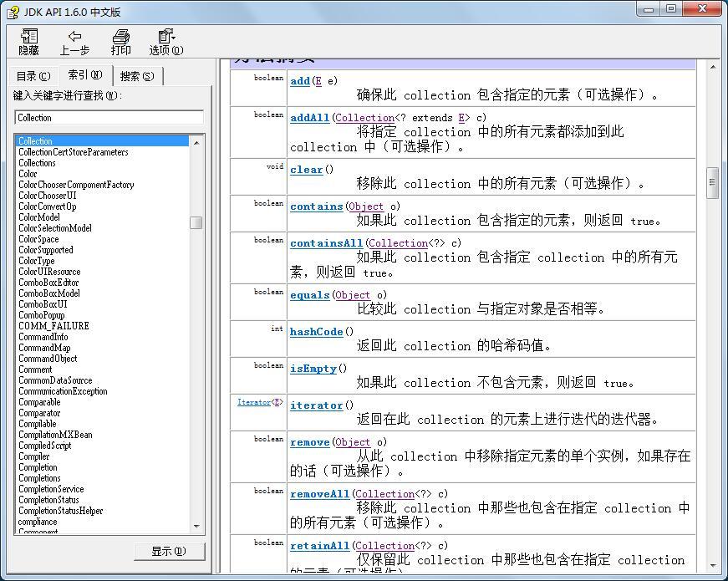Select CompiledScript in the index list
This screenshot has width=728, height=581.
pos(45,446)
